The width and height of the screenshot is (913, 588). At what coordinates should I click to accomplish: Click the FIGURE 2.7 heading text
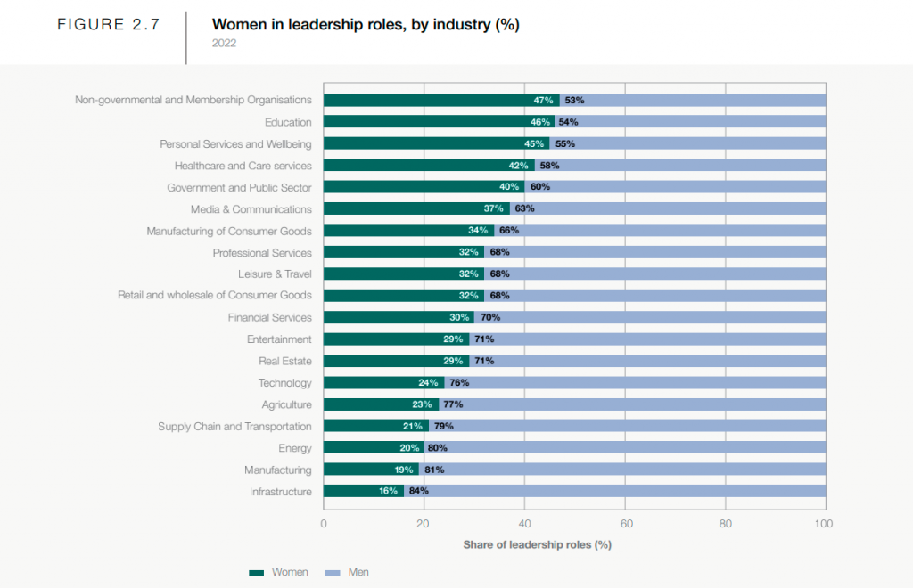click(108, 24)
